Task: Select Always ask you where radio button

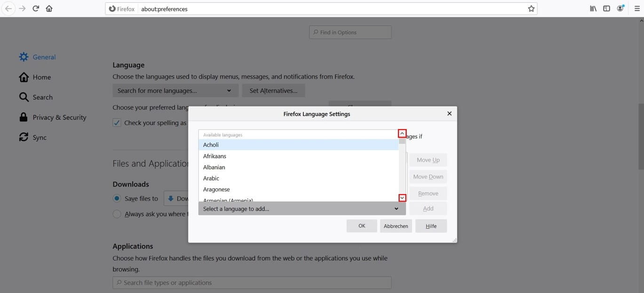Action: pyautogui.click(x=117, y=214)
